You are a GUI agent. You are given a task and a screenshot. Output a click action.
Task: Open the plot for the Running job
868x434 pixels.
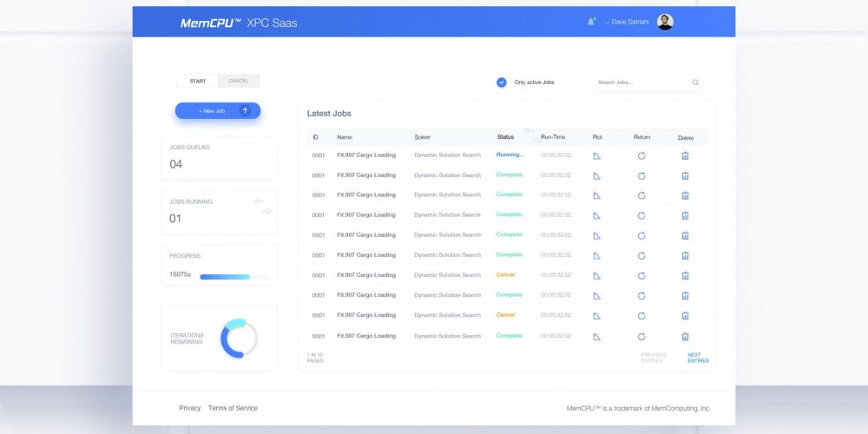click(x=596, y=155)
